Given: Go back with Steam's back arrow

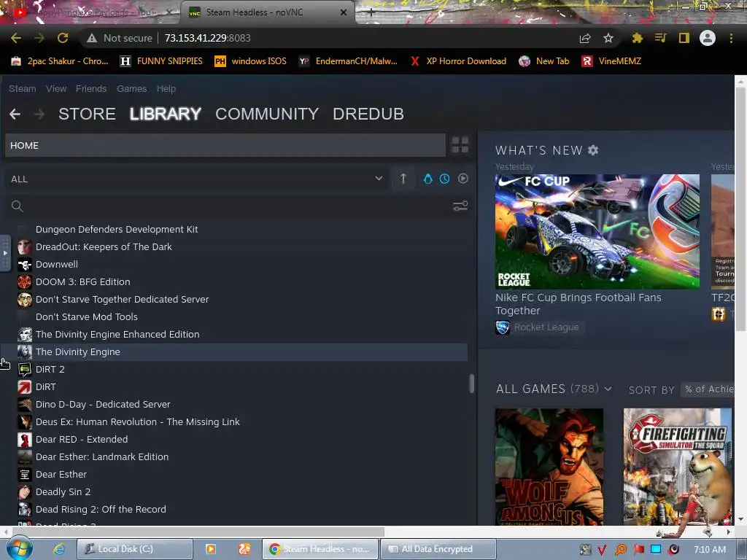Looking at the screenshot, I should (15, 114).
